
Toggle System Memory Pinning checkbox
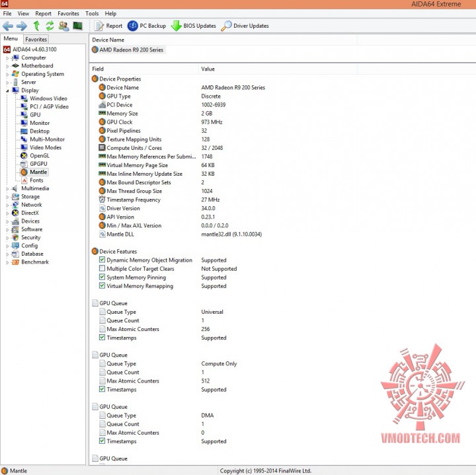point(102,277)
